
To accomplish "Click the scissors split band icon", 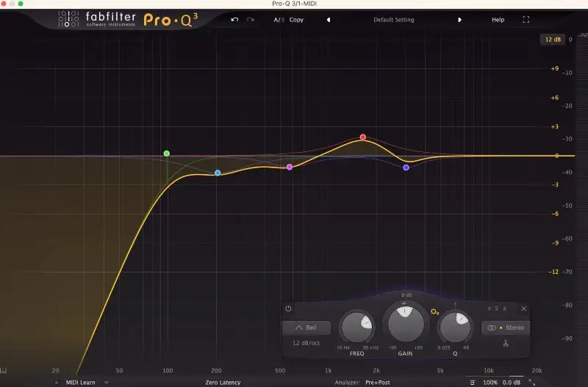I will [506, 343].
